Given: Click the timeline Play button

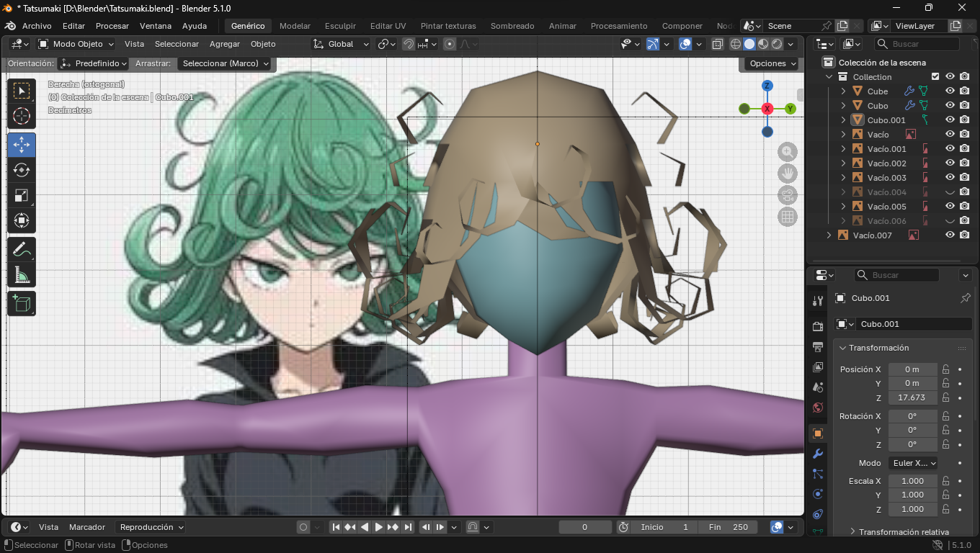Looking at the screenshot, I should (x=378, y=527).
